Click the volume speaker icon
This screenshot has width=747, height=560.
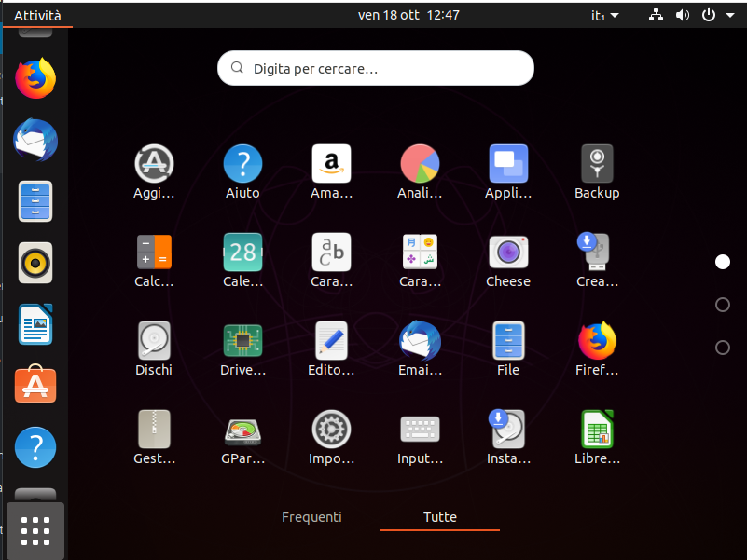tap(683, 15)
